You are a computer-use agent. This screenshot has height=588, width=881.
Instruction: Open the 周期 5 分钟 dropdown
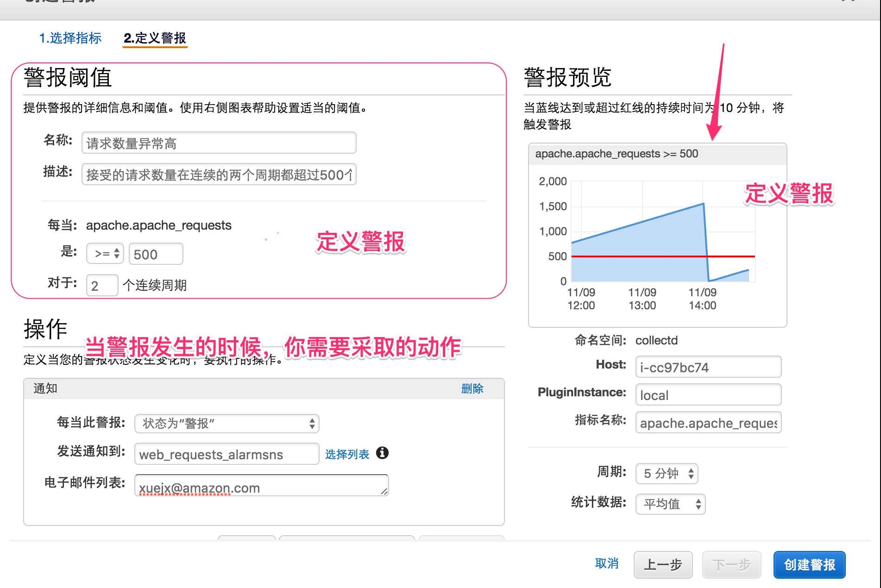point(667,473)
